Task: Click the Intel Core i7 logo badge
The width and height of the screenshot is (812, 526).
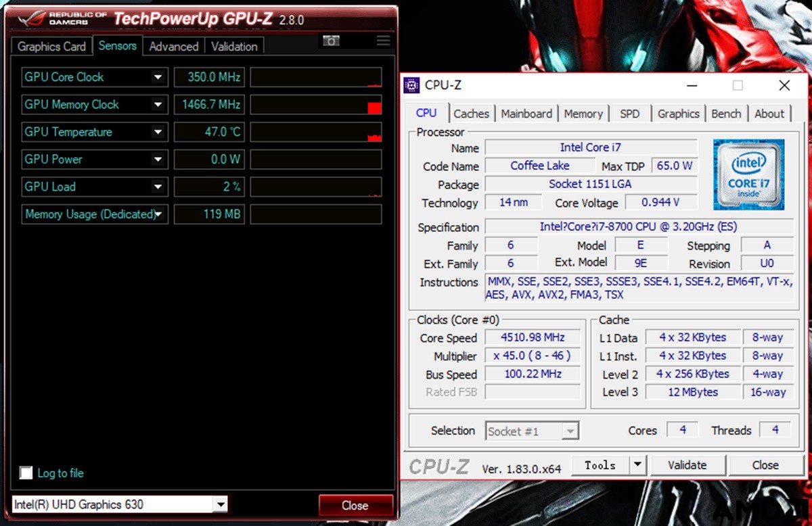Action: click(748, 174)
